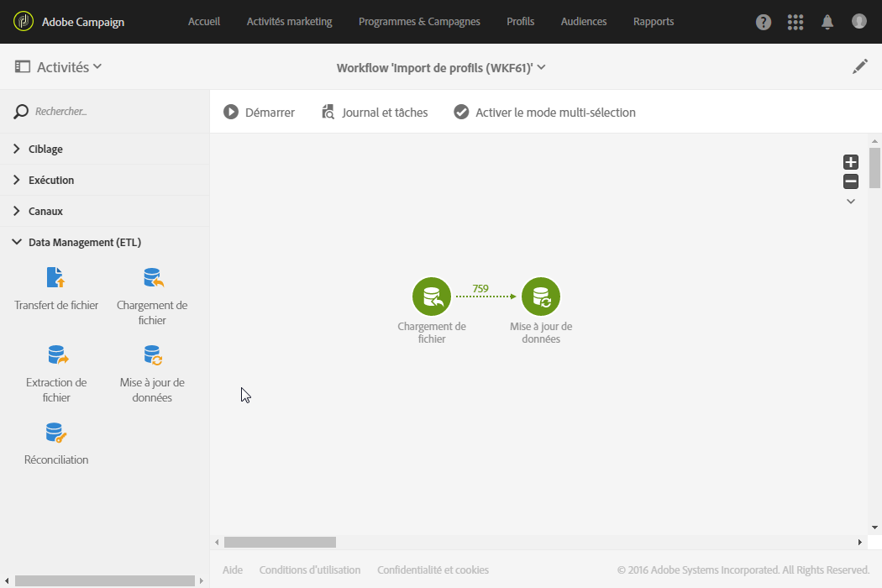The height and width of the screenshot is (588, 882).
Task: Click canvas horizontal scrollbar right arrow
Action: pyautogui.click(x=859, y=543)
